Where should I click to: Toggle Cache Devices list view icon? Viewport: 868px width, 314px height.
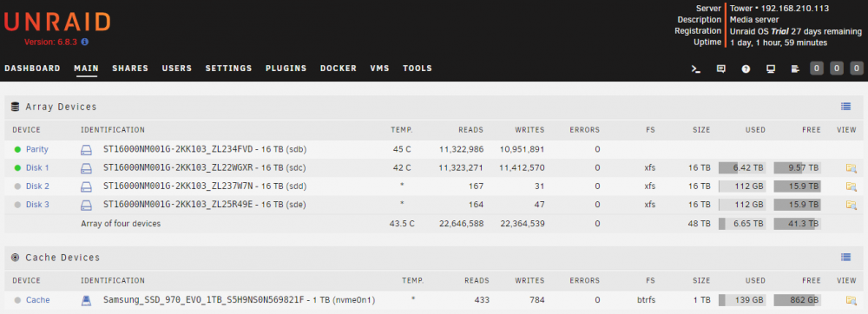845,257
